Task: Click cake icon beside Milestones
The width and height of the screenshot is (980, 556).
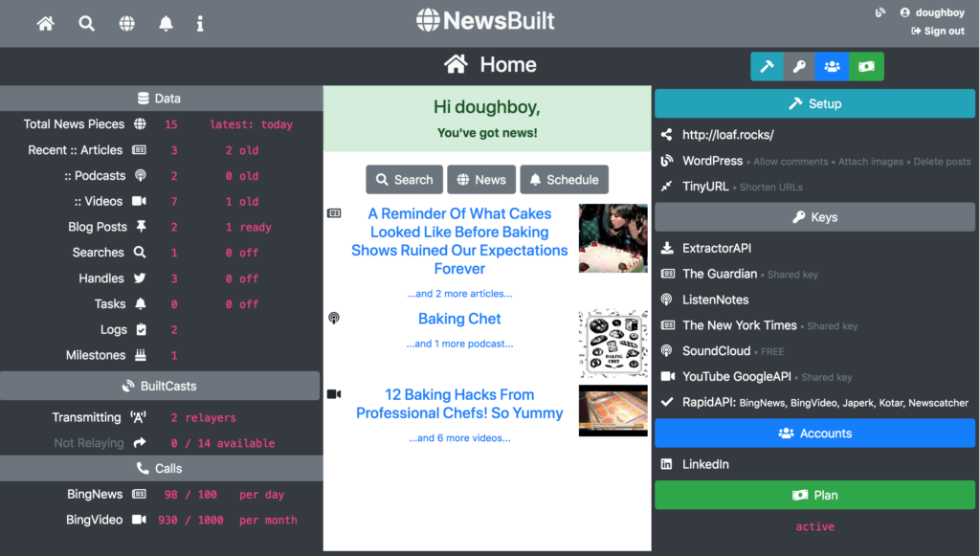Action: point(141,355)
